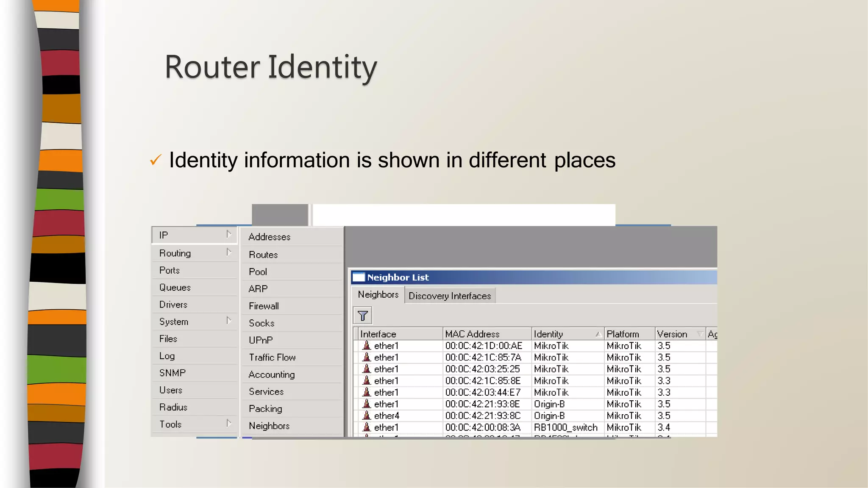Click the Neighbor List title bar

[x=534, y=277]
